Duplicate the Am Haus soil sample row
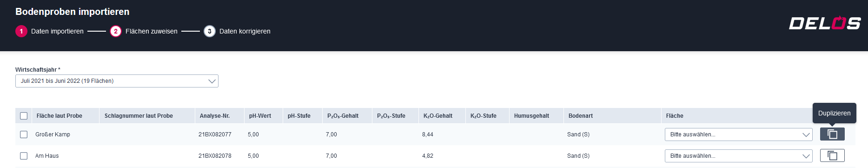Image resolution: width=868 pixels, height=168 pixels. tap(832, 155)
